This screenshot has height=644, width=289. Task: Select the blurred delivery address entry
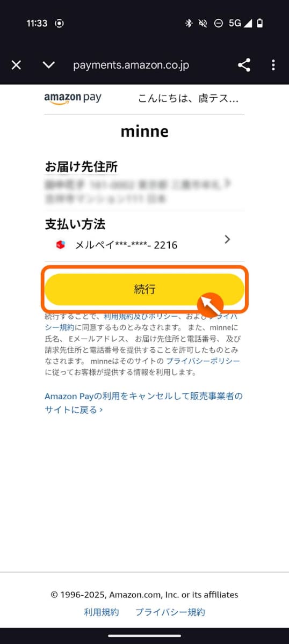[x=139, y=192]
